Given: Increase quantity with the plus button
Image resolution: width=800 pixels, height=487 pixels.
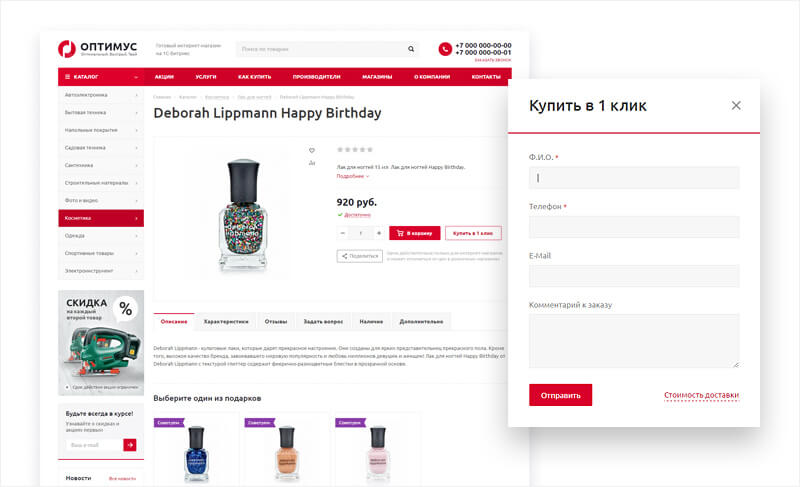Looking at the screenshot, I should (378, 233).
